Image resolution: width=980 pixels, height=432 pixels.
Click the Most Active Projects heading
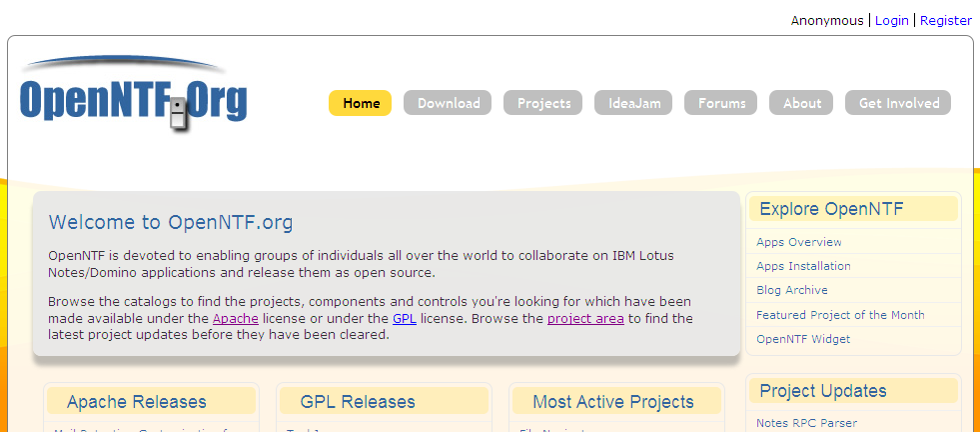(x=613, y=401)
